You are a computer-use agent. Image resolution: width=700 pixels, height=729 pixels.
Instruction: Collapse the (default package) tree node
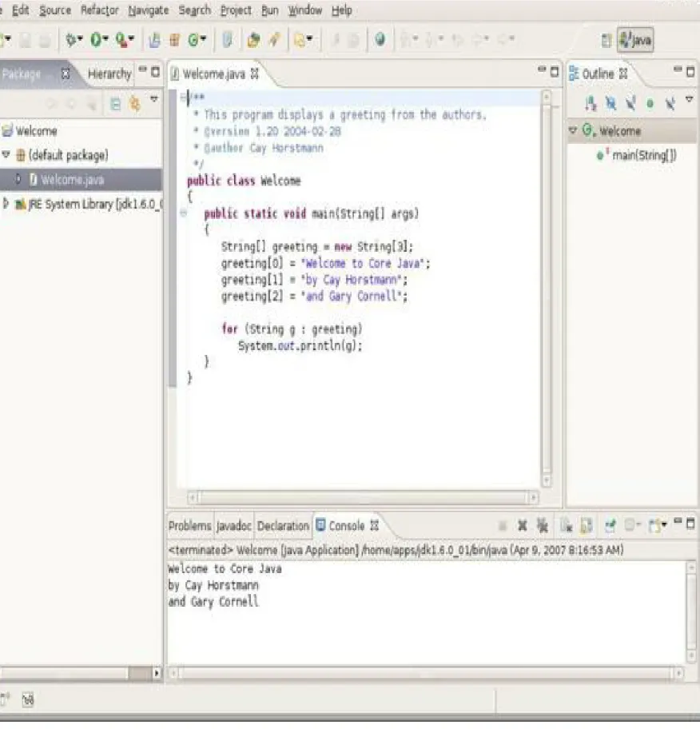[x=6, y=154]
